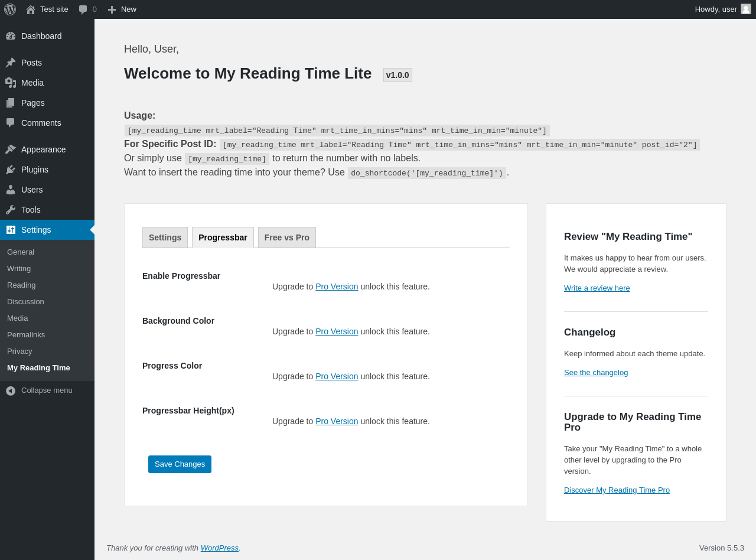Click the Users person icon
Viewport: 756px width, 560px height.
[x=11, y=190]
